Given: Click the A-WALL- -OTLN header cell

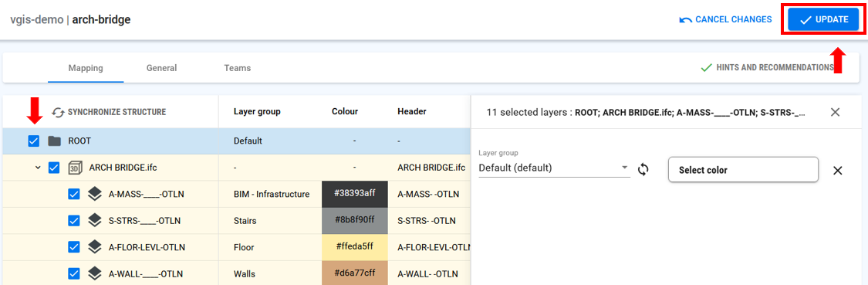Looking at the screenshot, I should (427, 274).
